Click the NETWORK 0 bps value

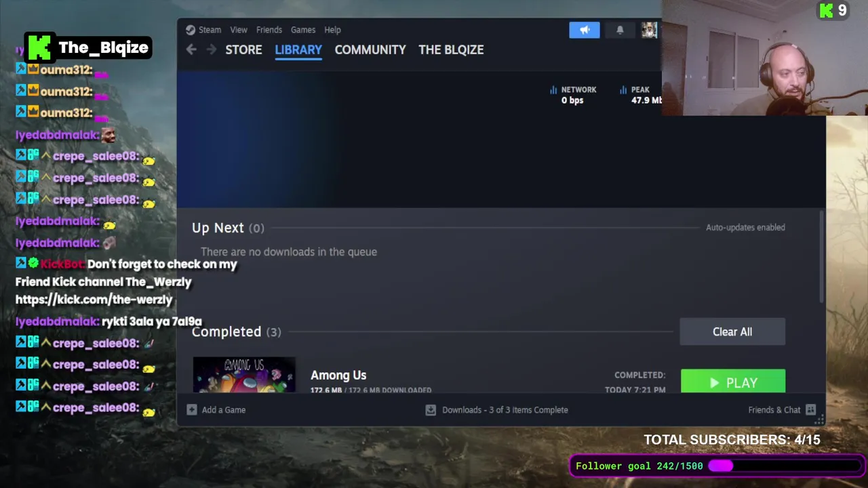click(x=572, y=100)
